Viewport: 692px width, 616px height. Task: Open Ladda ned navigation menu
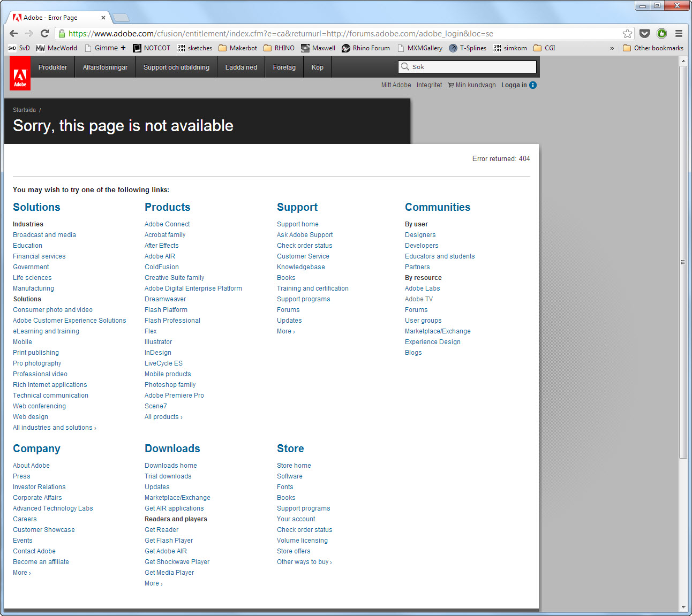click(241, 67)
